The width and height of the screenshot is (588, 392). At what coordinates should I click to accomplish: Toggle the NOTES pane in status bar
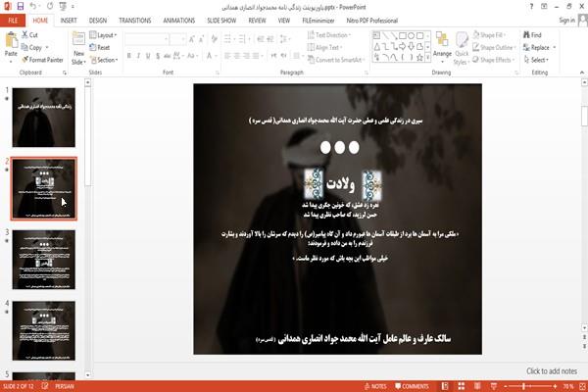tap(375, 386)
